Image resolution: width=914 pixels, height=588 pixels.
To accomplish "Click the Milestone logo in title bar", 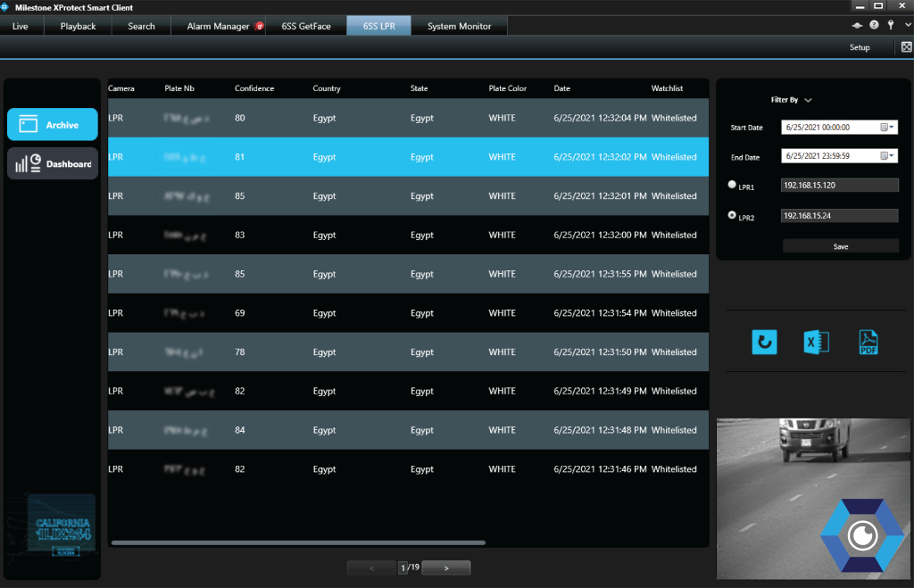I will [x=5, y=7].
